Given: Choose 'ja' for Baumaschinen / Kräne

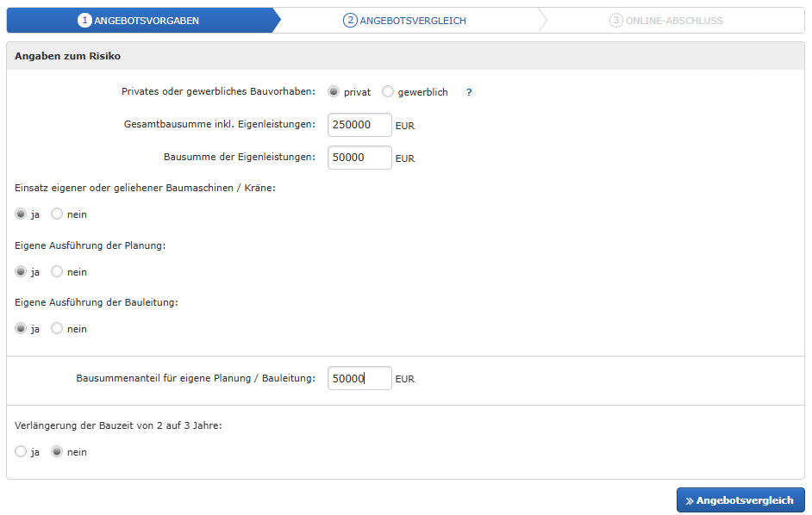Looking at the screenshot, I should click(21, 214).
